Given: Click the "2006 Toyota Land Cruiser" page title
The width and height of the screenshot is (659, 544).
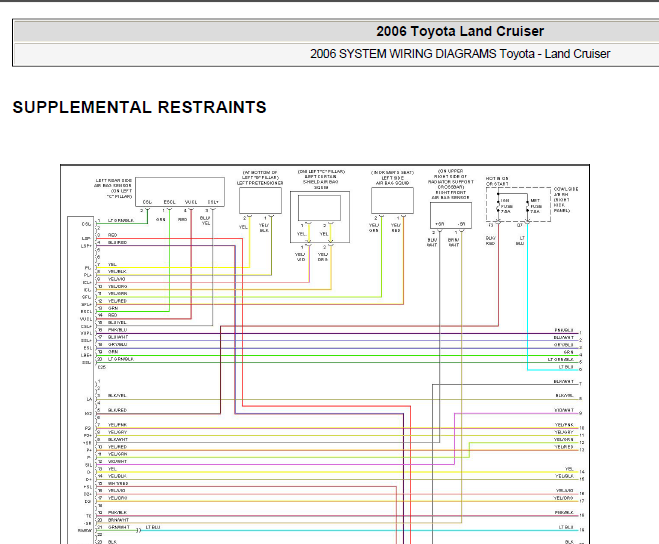Looking at the screenshot, I should [460, 31].
